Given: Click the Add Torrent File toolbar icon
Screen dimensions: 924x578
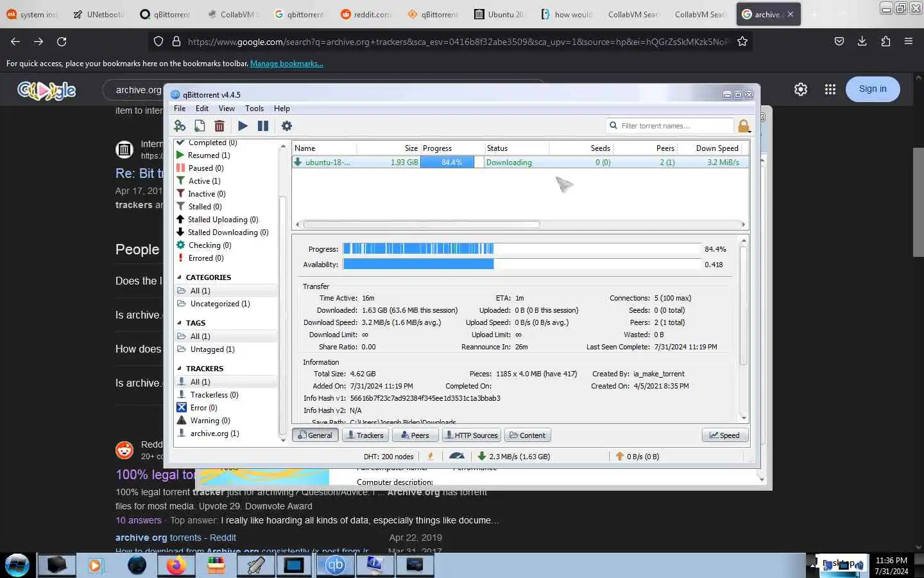Looking at the screenshot, I should coord(200,126).
